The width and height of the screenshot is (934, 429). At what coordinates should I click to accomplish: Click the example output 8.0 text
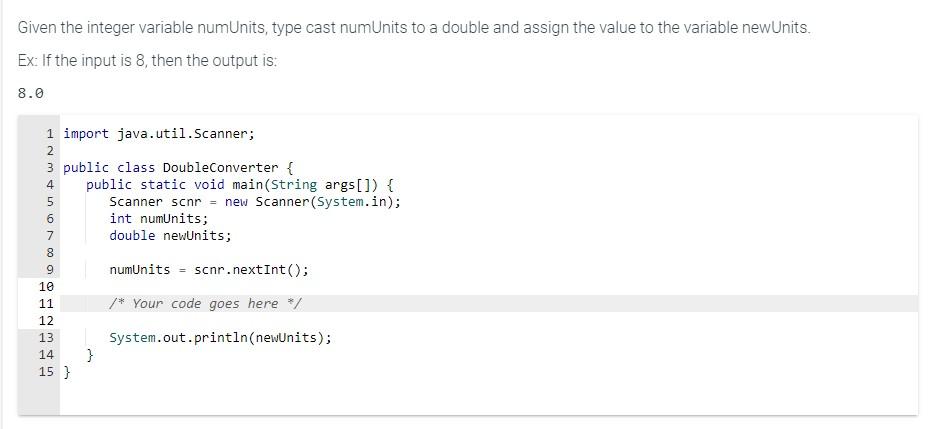30,94
